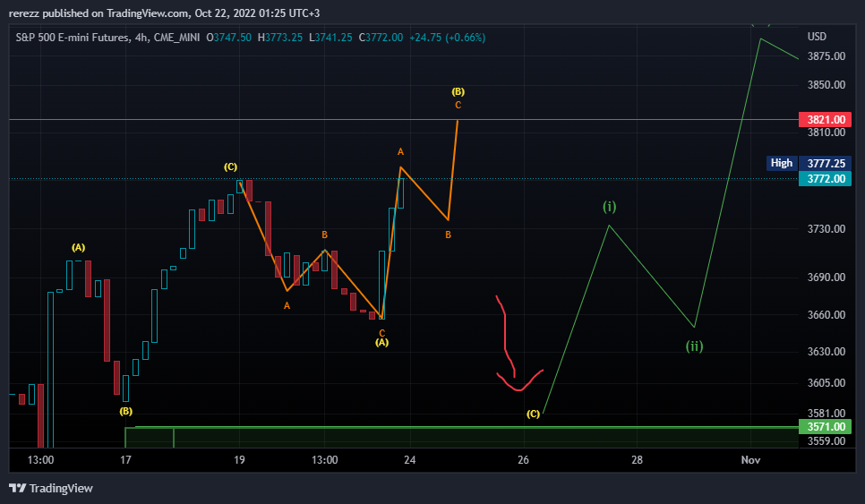Click the change value +24.75 (+0.66%)
Image resolution: width=865 pixels, height=504 pixels.
pos(448,38)
